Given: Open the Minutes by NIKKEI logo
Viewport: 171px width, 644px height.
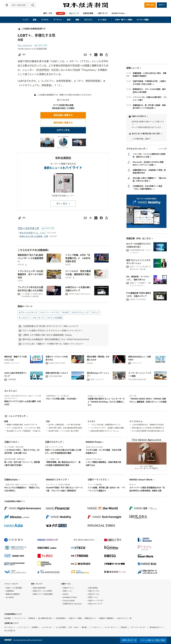Looking at the screenshot, I should click(17, 517).
